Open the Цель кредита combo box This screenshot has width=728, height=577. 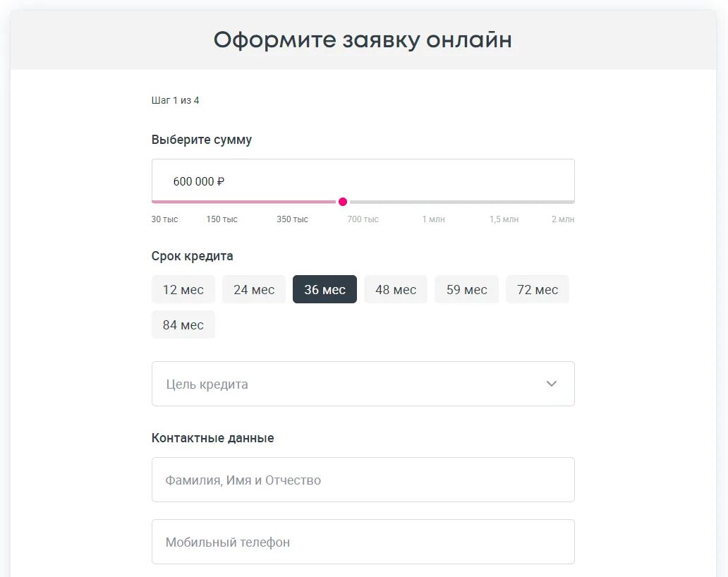(x=353, y=384)
